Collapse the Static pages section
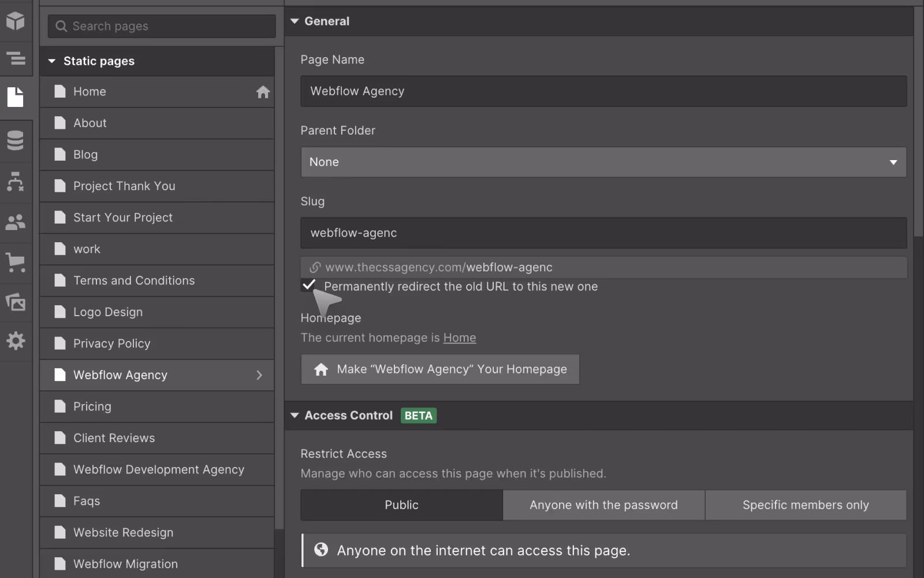Image resolution: width=924 pixels, height=578 pixels. tap(52, 61)
